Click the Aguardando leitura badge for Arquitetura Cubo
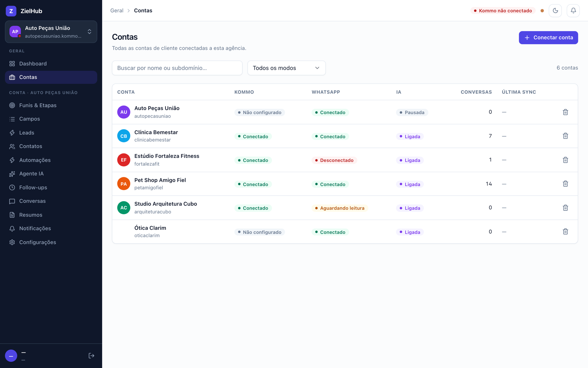Screen dimensions: 588x368 [340, 208]
